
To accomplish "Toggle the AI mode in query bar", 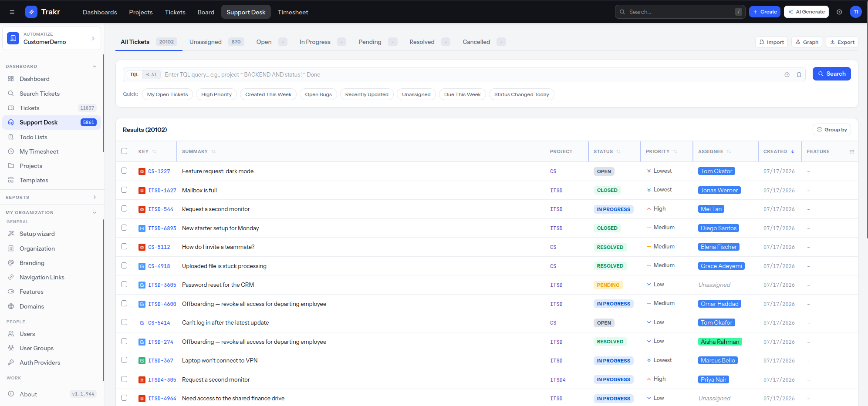I will [x=152, y=75].
